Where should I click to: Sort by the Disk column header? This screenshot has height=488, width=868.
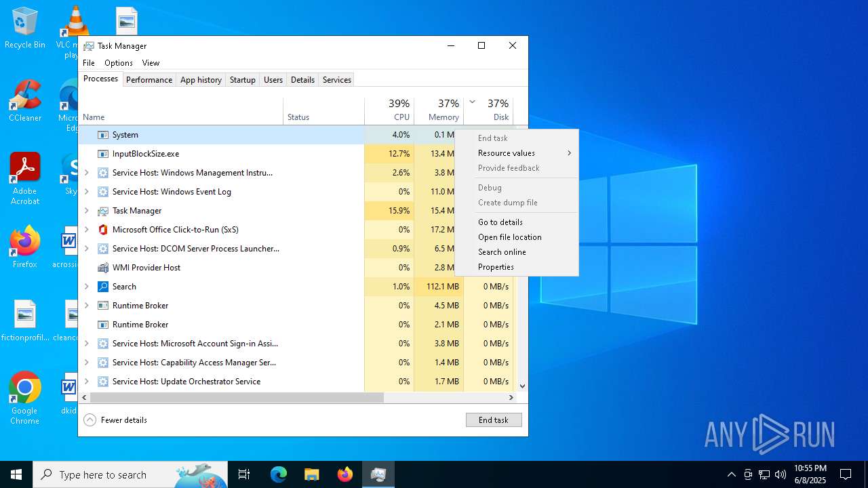click(488, 111)
